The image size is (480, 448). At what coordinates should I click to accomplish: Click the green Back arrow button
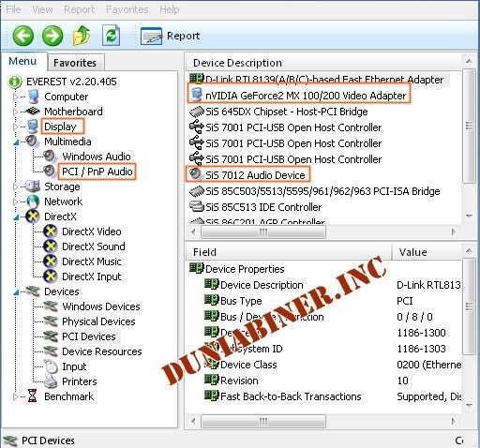click(x=23, y=36)
